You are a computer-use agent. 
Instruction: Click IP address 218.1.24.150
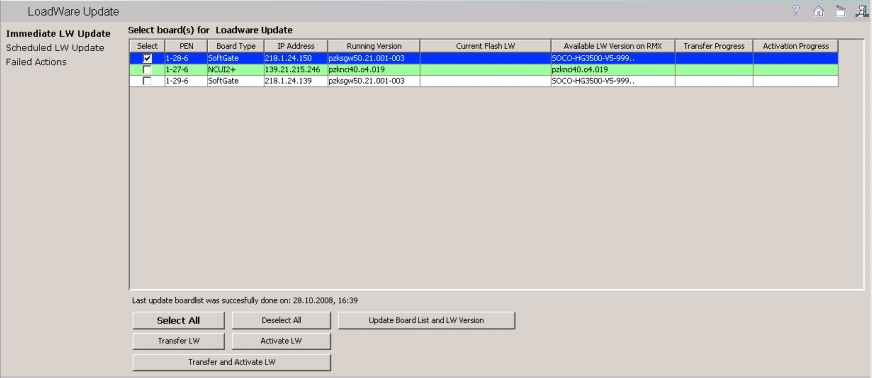pos(296,58)
